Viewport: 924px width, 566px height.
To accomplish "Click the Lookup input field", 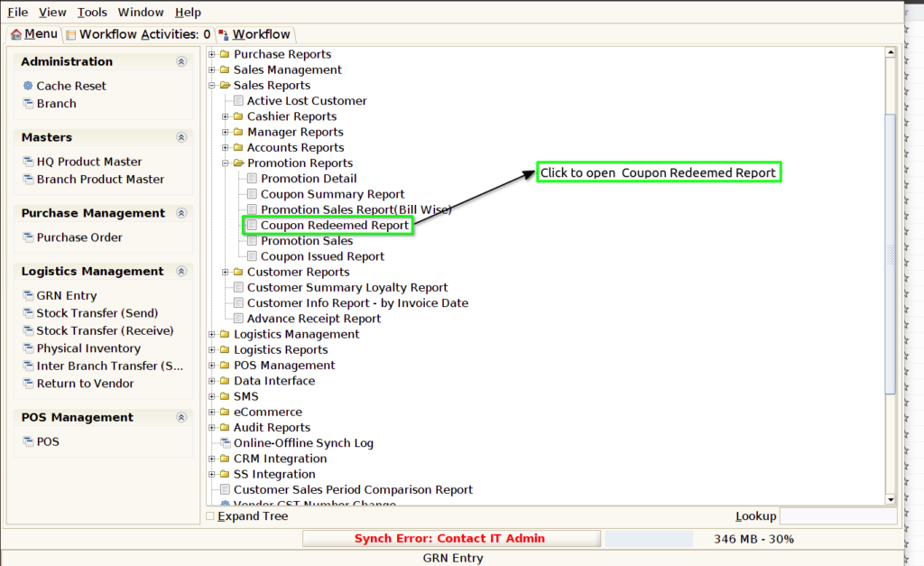I will [838, 515].
